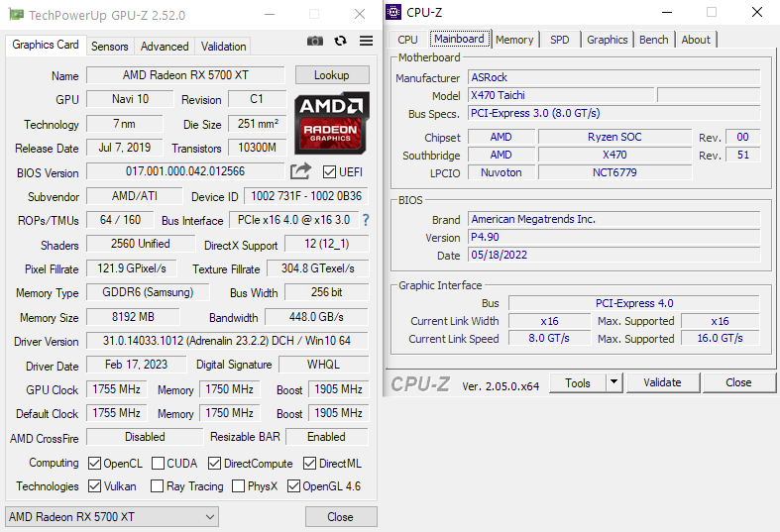Take a screenshot with GPU-Z camera icon
The image size is (780, 532).
[315, 41]
